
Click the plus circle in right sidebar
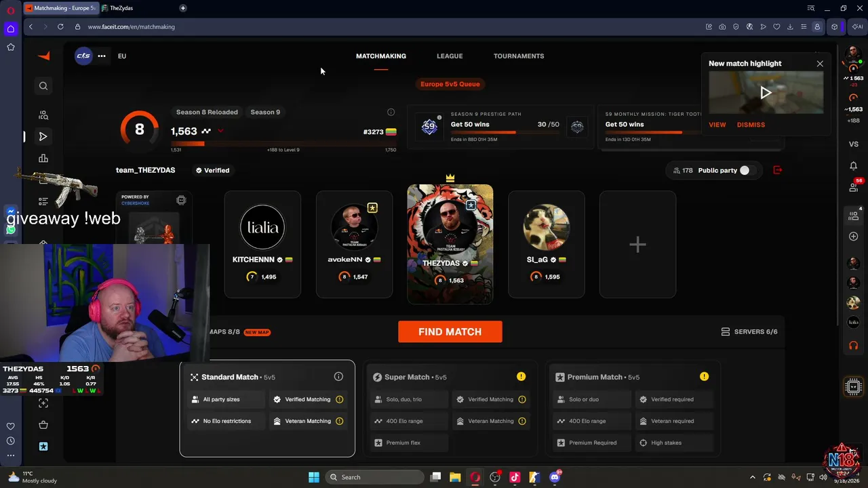pyautogui.click(x=854, y=237)
